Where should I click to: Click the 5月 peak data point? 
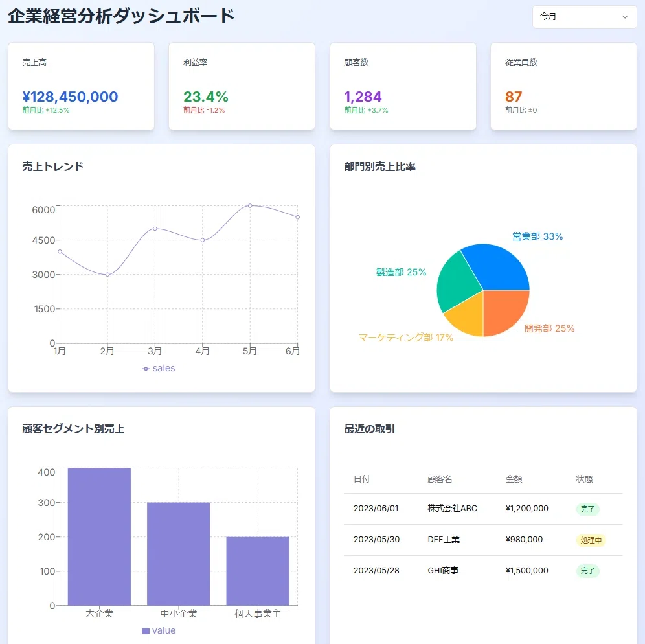click(250, 205)
